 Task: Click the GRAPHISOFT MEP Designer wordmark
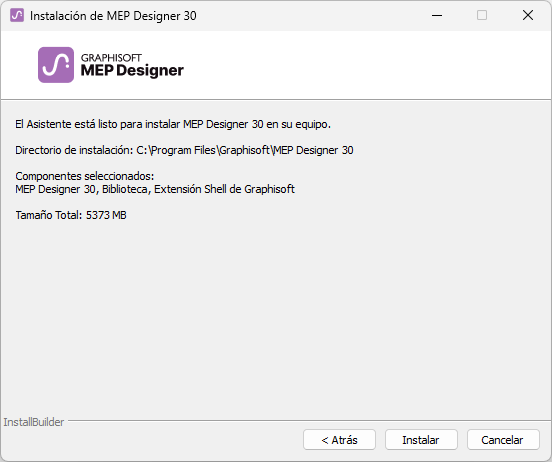[132, 65]
